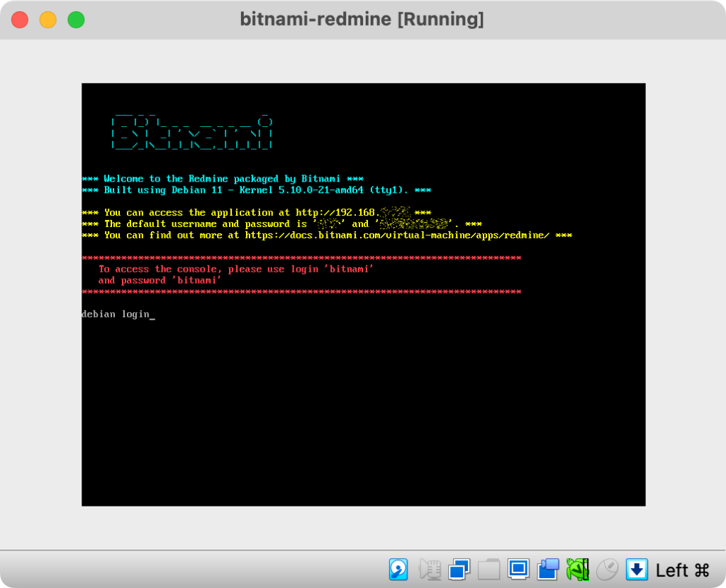Open the display monitor status icon

click(x=518, y=569)
